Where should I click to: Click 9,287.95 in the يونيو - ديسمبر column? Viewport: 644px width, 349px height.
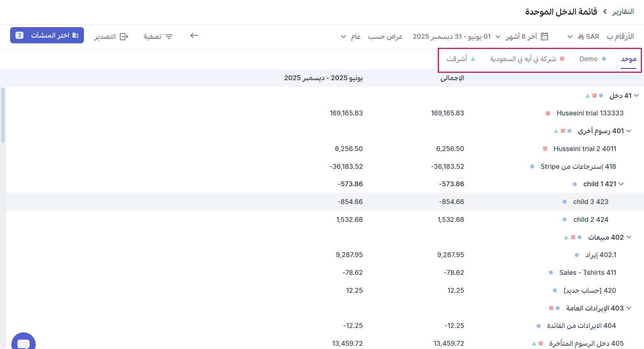tap(349, 255)
